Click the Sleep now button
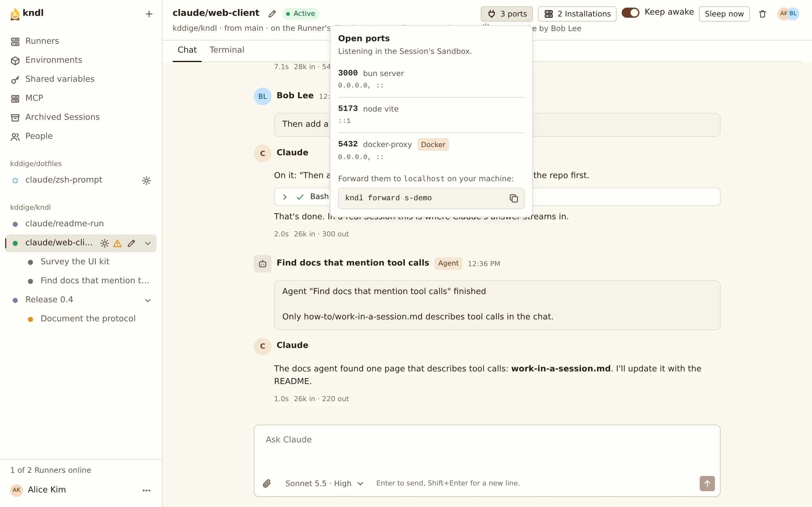The image size is (812, 507). pyautogui.click(x=724, y=14)
